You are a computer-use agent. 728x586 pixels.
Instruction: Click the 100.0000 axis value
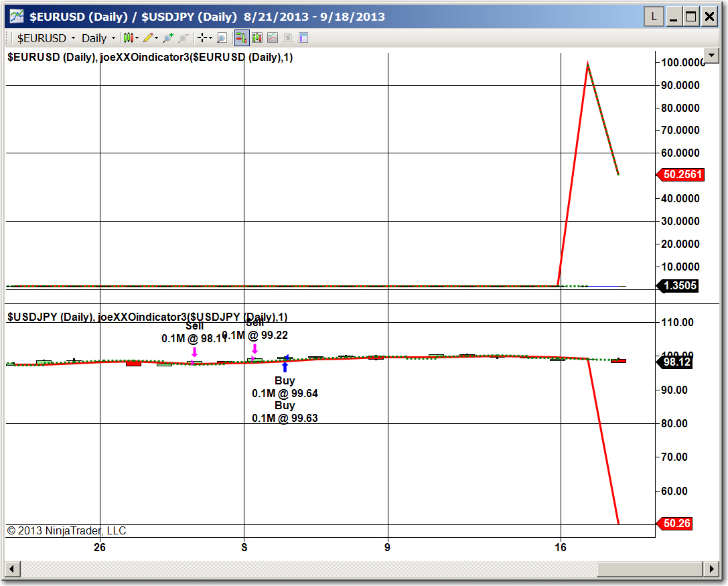click(x=682, y=63)
